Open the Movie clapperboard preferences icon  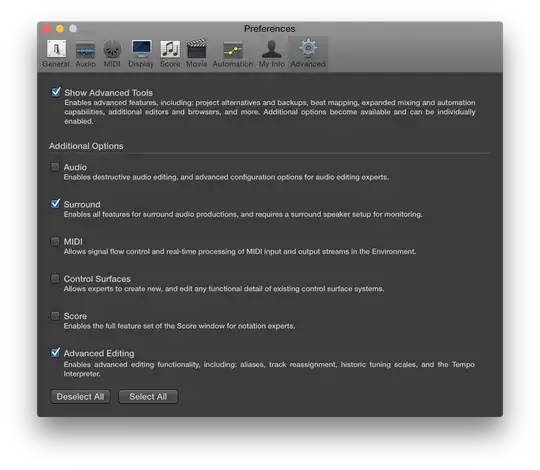pyautogui.click(x=197, y=53)
